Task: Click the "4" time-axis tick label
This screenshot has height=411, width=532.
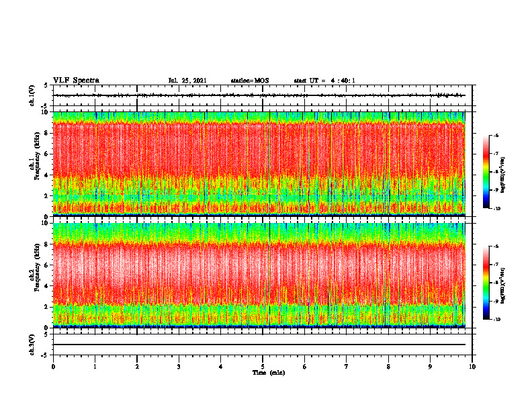Action: click(x=221, y=367)
